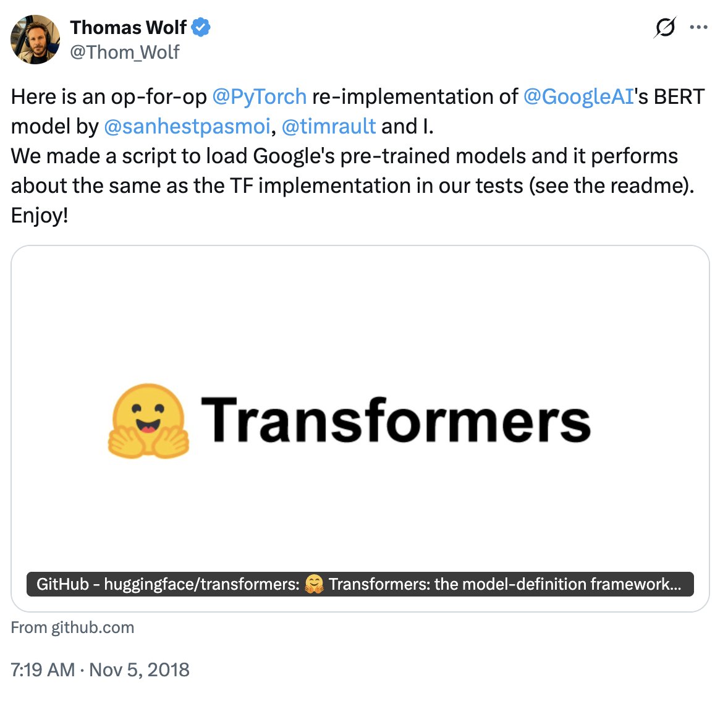Click hugging emoji in the card caption
Screen dimensions: 728x701
coord(314,584)
